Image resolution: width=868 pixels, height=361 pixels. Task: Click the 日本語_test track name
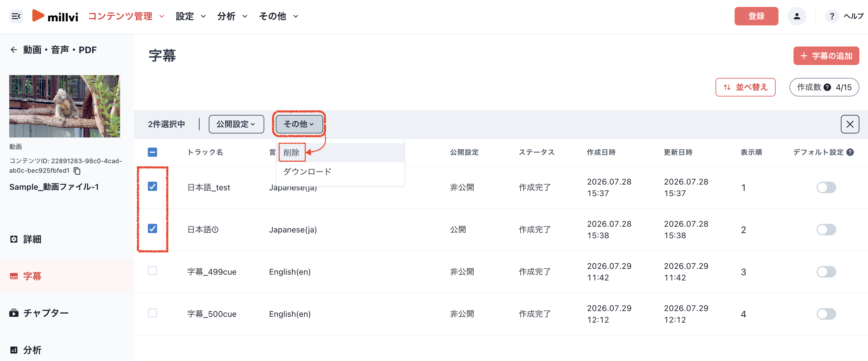tap(208, 187)
